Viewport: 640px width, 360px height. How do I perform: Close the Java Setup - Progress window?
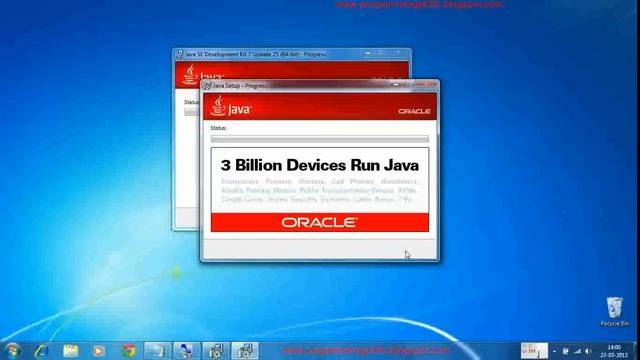point(427,84)
